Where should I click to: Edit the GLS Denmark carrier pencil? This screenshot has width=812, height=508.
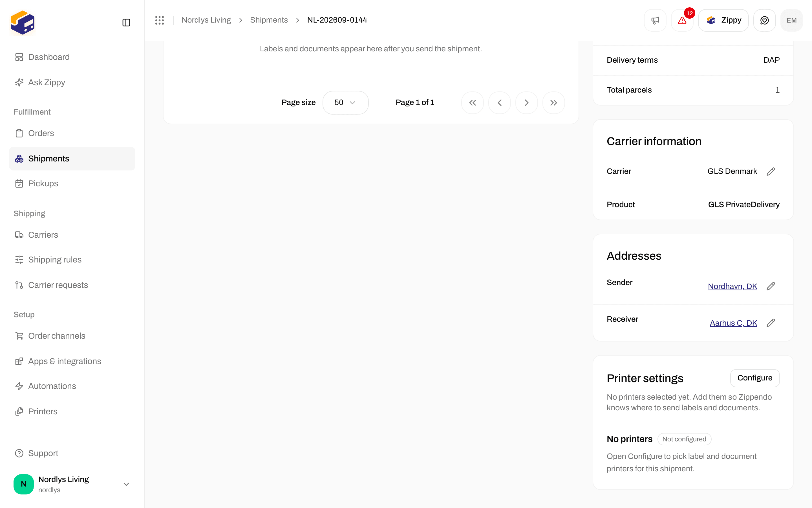click(x=771, y=171)
